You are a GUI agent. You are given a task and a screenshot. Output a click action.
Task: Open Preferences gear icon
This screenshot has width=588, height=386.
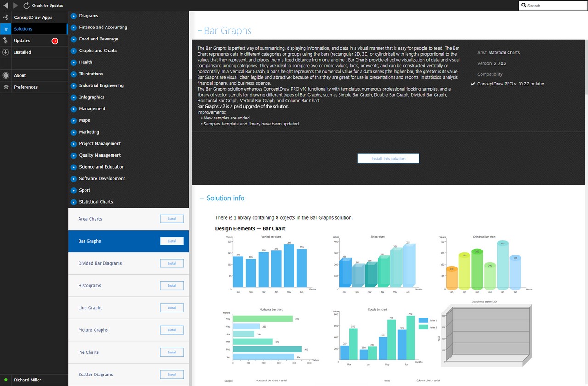click(x=6, y=87)
